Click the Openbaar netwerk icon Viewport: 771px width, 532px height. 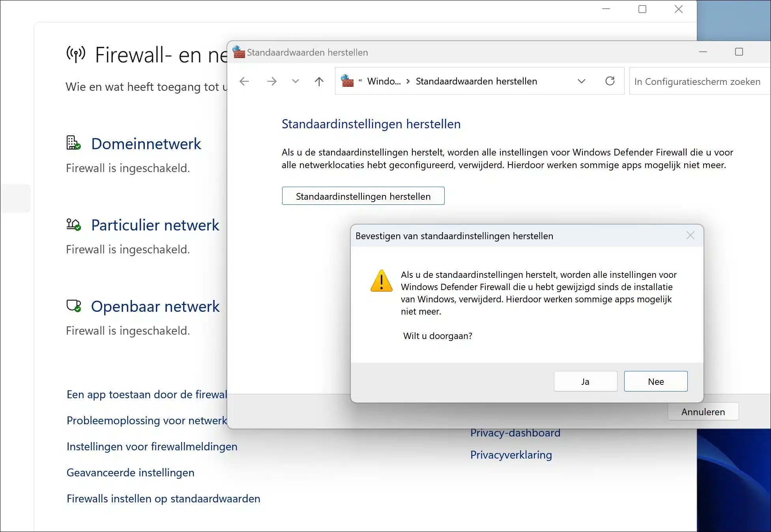pyautogui.click(x=73, y=306)
